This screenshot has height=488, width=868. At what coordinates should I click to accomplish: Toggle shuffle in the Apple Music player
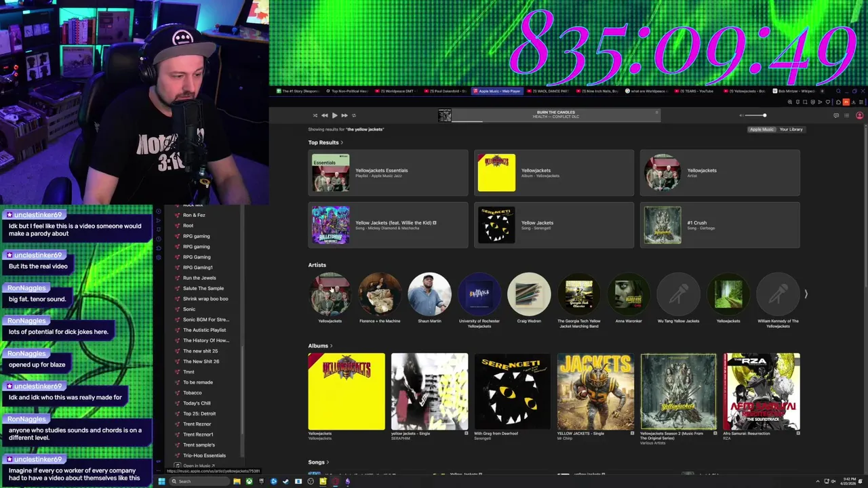pyautogui.click(x=315, y=115)
